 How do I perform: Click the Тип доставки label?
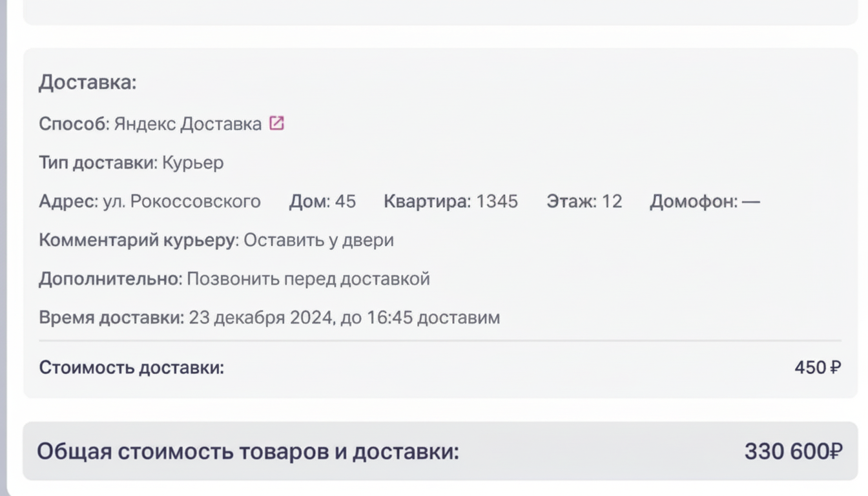point(98,162)
